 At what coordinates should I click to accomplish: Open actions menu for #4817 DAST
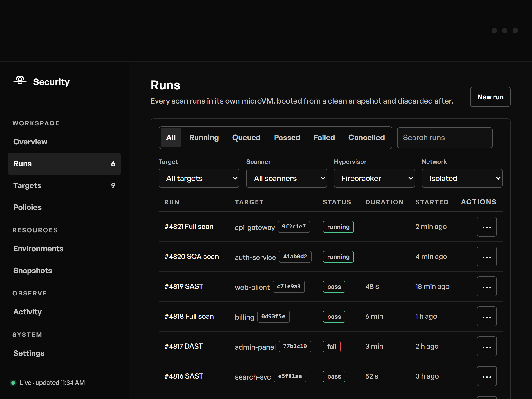coord(487,346)
